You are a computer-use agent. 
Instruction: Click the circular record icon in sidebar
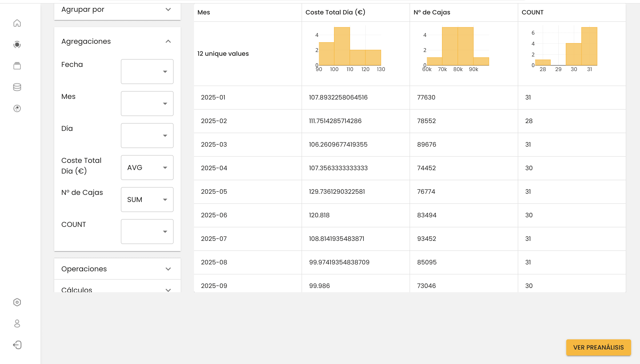tap(17, 44)
